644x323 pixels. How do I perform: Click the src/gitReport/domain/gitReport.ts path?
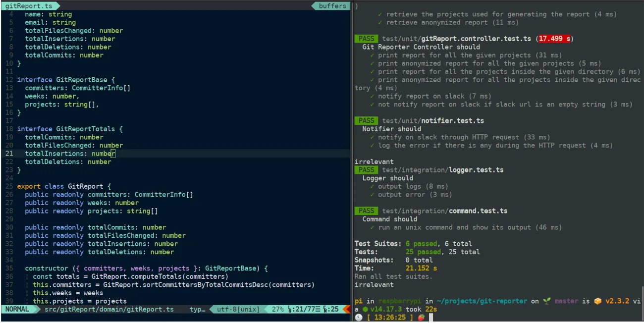[x=109, y=309]
